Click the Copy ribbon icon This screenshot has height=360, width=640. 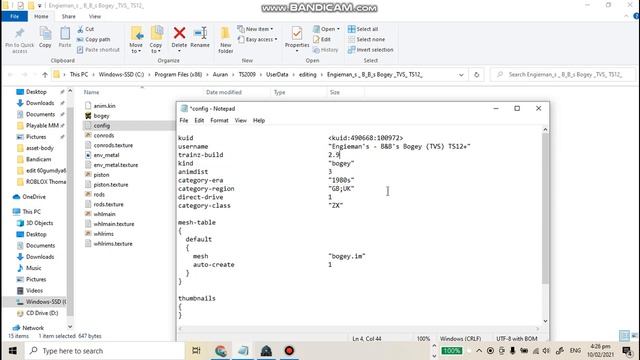pyautogui.click(x=45, y=33)
